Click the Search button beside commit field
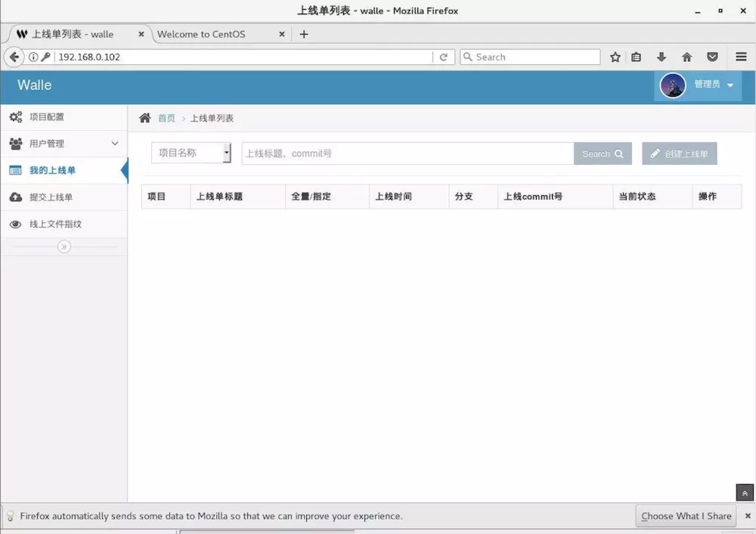Viewport: 756px width, 534px height. tap(603, 154)
